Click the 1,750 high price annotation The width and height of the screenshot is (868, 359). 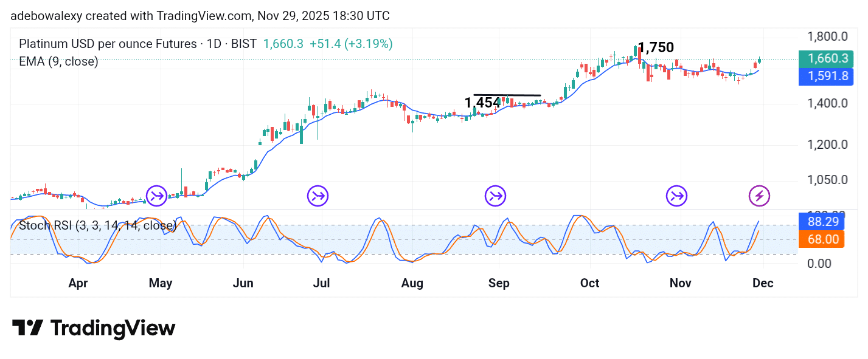click(x=656, y=47)
